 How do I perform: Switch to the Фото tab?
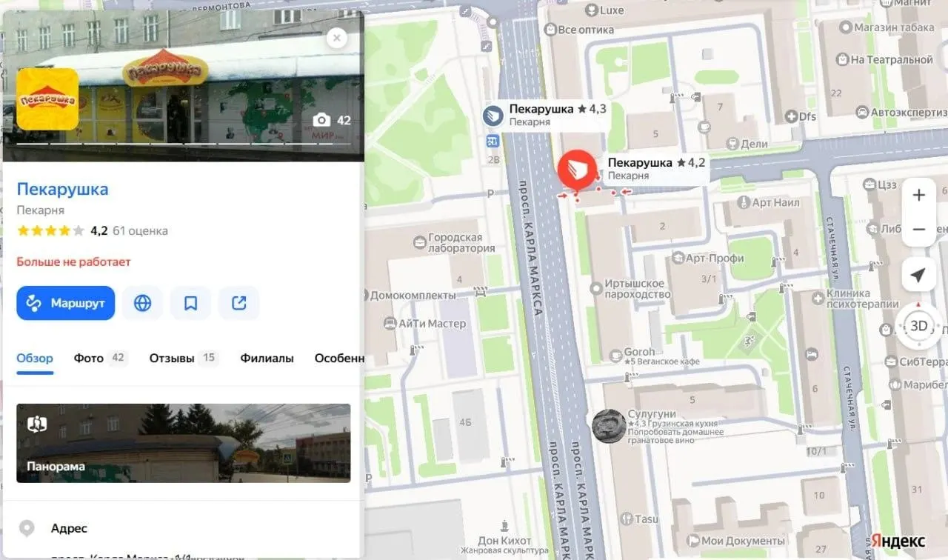(x=101, y=359)
